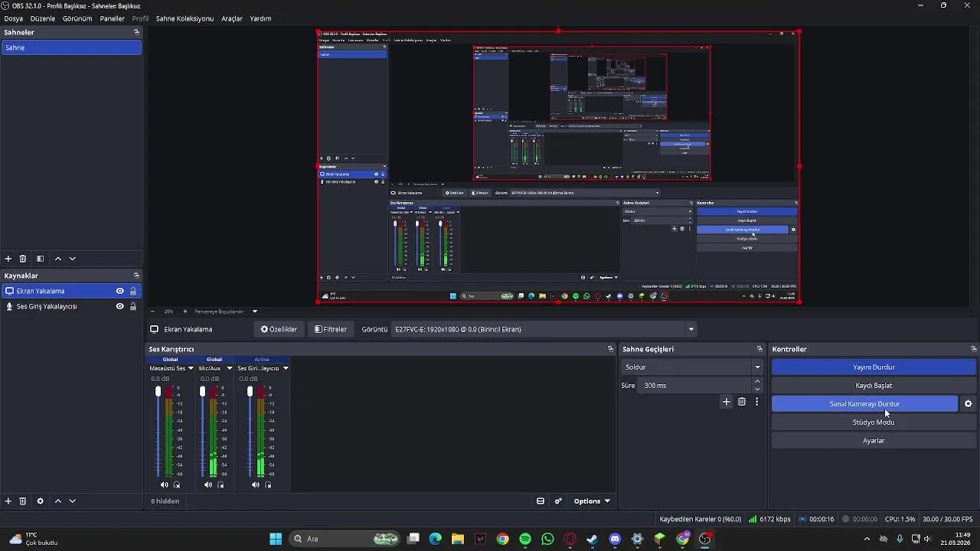Click the Windows Start button
This screenshot has height=551, width=980.
[x=276, y=539]
